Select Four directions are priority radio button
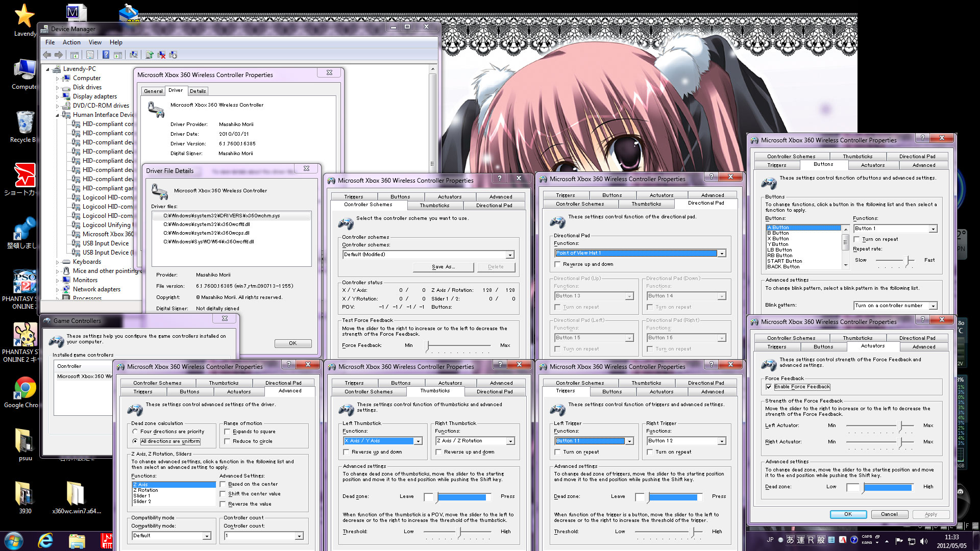Screen dimensions: 980x551 tap(135, 432)
